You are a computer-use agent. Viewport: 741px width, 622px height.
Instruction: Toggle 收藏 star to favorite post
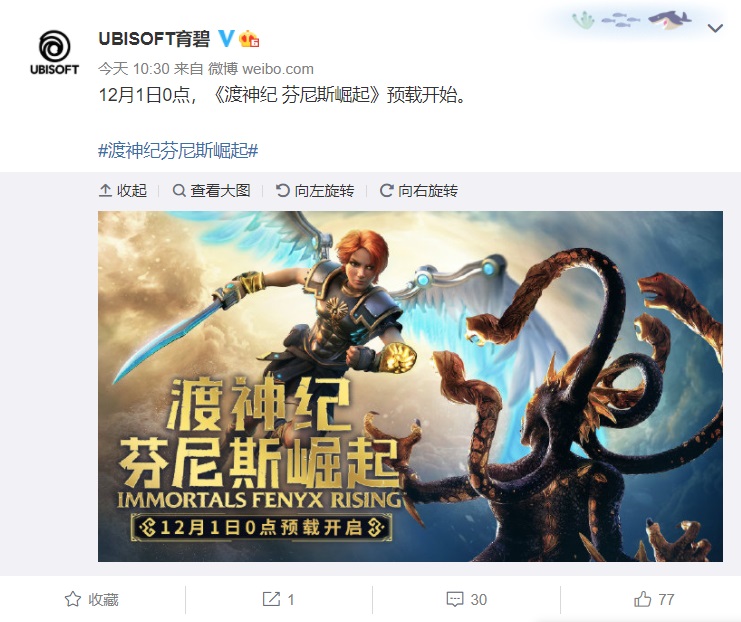92,599
